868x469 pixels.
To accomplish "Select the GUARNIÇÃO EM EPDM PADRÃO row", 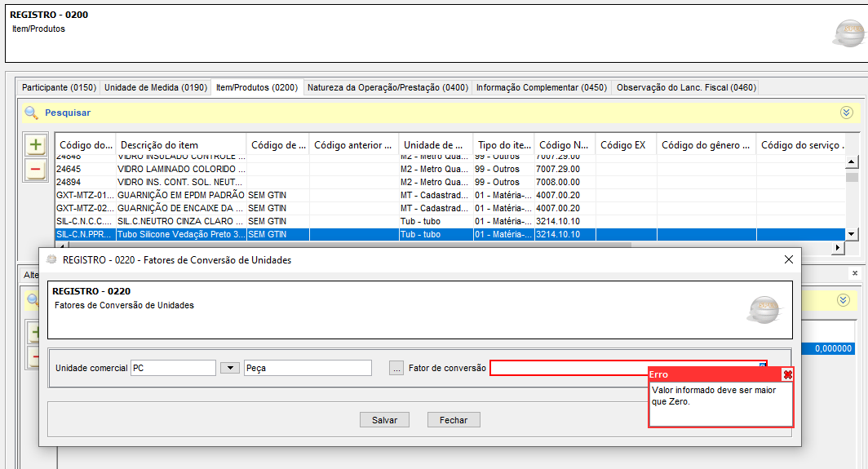I will (x=180, y=195).
